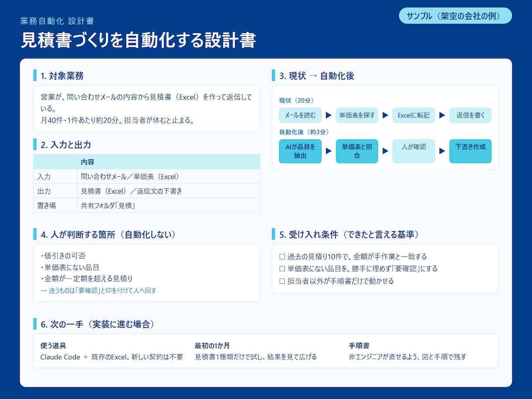Select the 単価表を探す step box

tap(357, 115)
